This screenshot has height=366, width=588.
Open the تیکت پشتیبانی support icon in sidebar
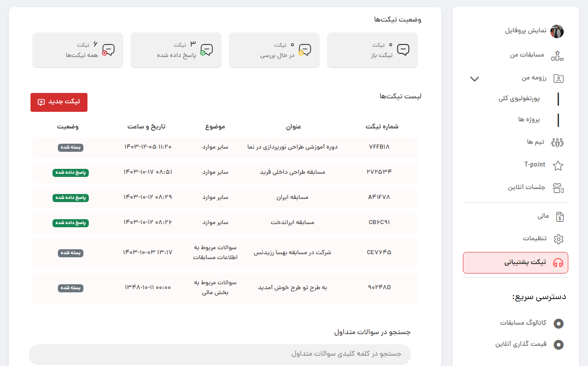[x=558, y=263]
